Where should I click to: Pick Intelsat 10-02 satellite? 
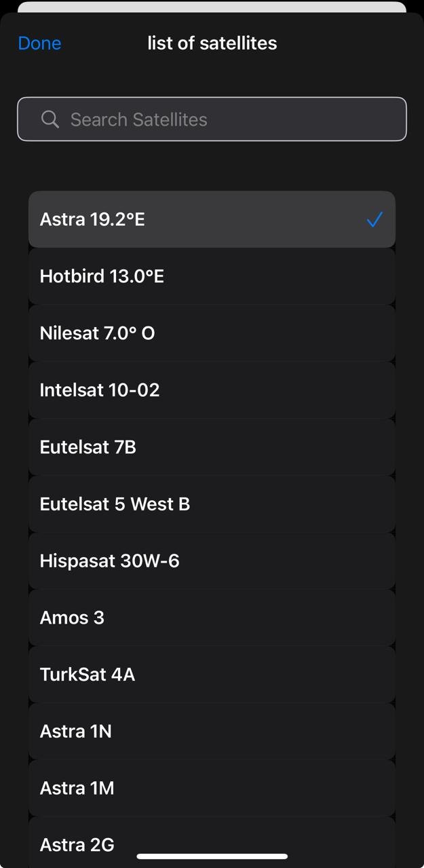point(100,390)
